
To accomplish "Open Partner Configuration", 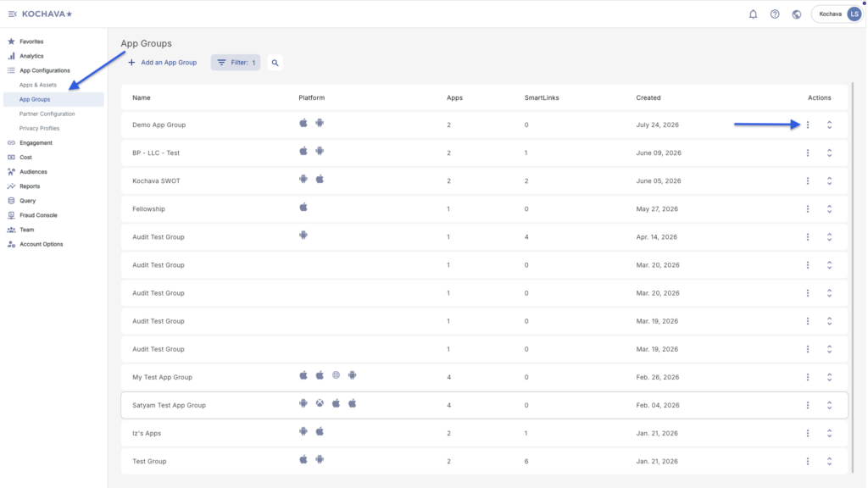I will click(x=47, y=114).
